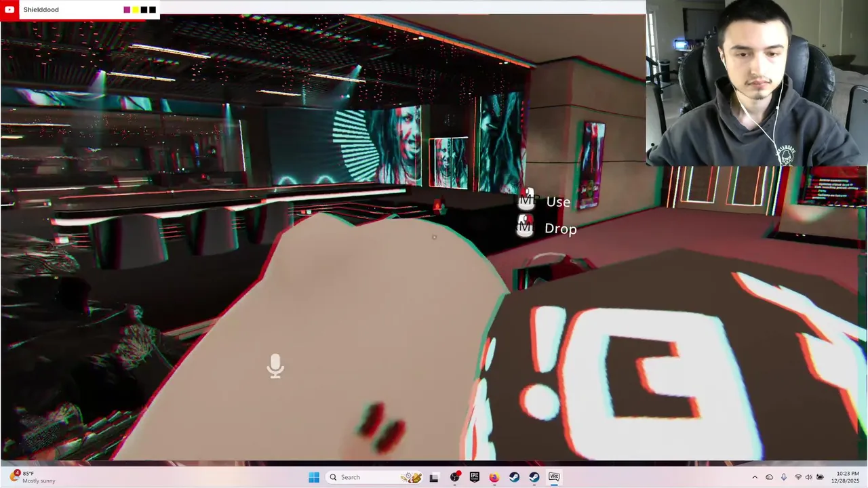Click the Drop prompt label
The height and width of the screenshot is (488, 868).
[x=560, y=229]
